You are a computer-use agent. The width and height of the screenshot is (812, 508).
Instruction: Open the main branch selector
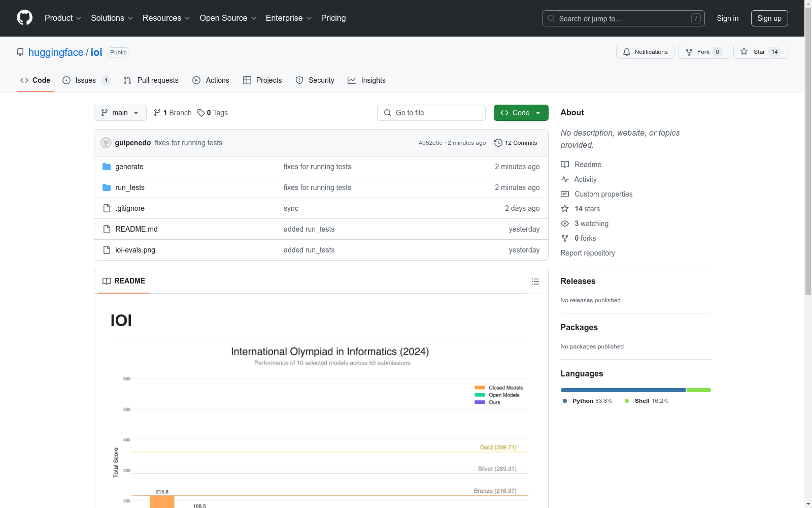tap(120, 113)
